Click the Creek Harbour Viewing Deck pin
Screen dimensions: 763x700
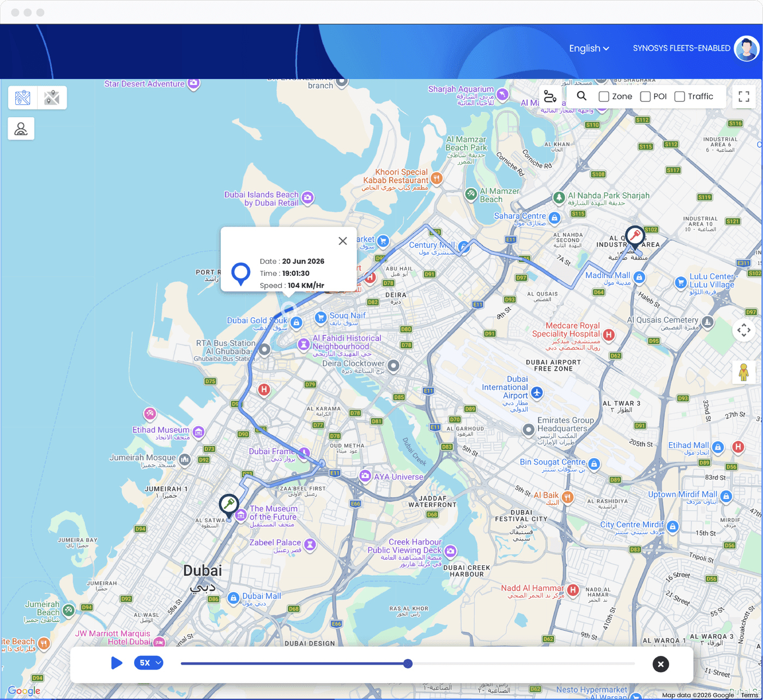pyautogui.click(x=450, y=551)
